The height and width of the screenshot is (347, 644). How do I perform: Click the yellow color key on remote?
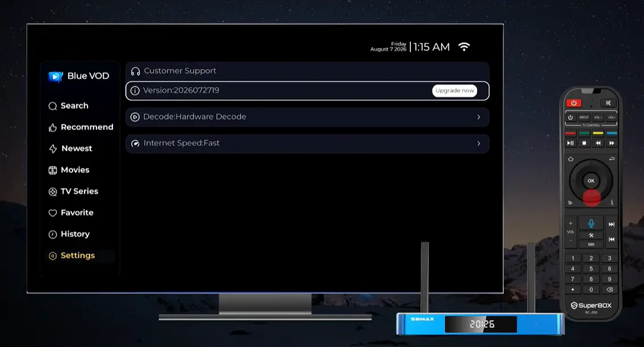598,133
